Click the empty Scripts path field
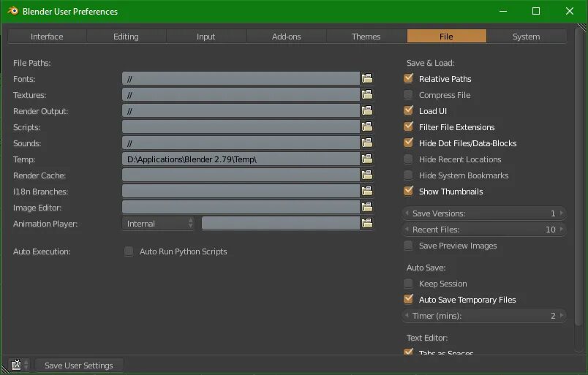This screenshot has height=375, width=588. pyautogui.click(x=241, y=127)
